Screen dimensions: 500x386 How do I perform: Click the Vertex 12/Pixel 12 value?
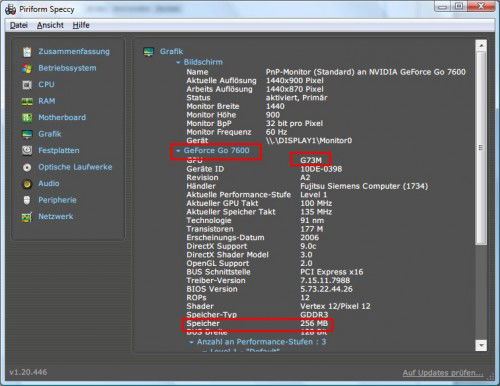point(335,306)
